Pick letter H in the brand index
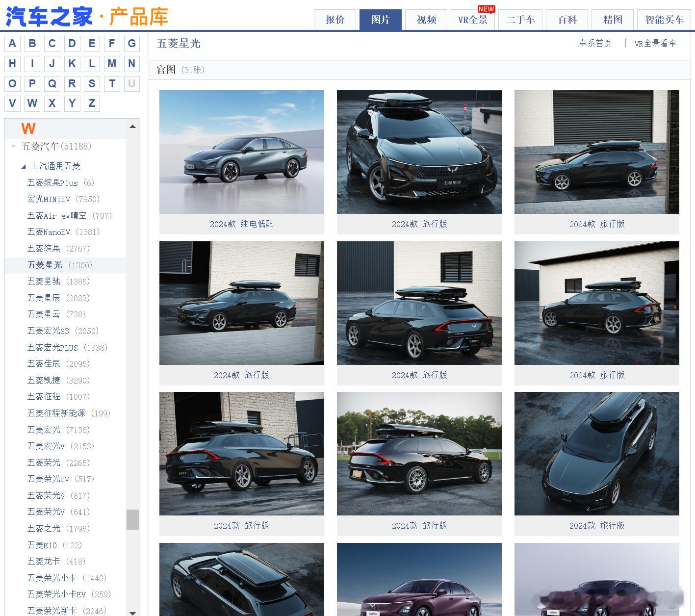Image resolution: width=695 pixels, height=616 pixels. (x=12, y=64)
